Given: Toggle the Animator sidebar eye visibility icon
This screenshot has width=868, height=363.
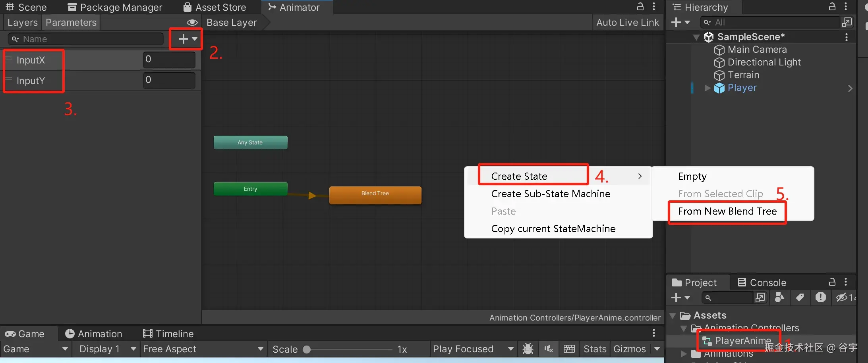Looking at the screenshot, I should tap(192, 23).
